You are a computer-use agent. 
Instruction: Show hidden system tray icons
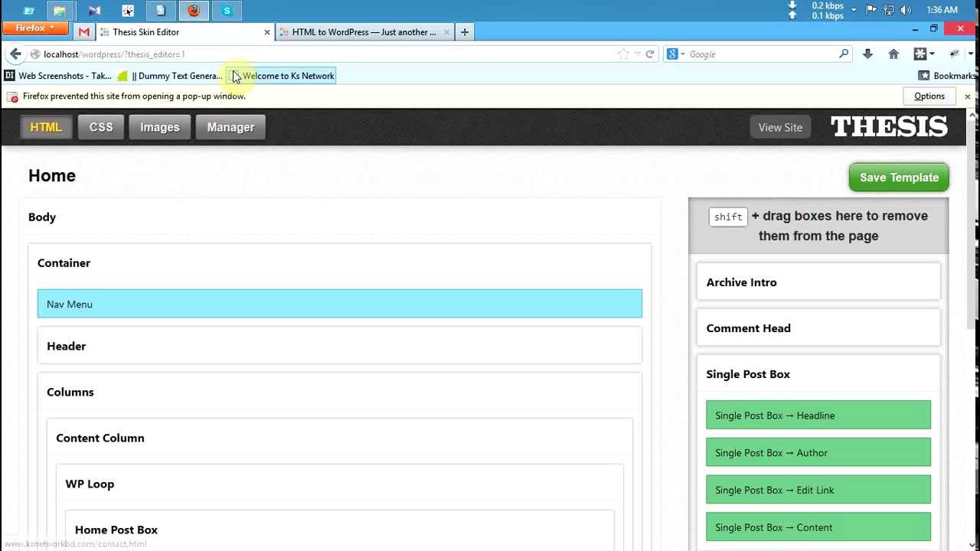[x=854, y=10]
